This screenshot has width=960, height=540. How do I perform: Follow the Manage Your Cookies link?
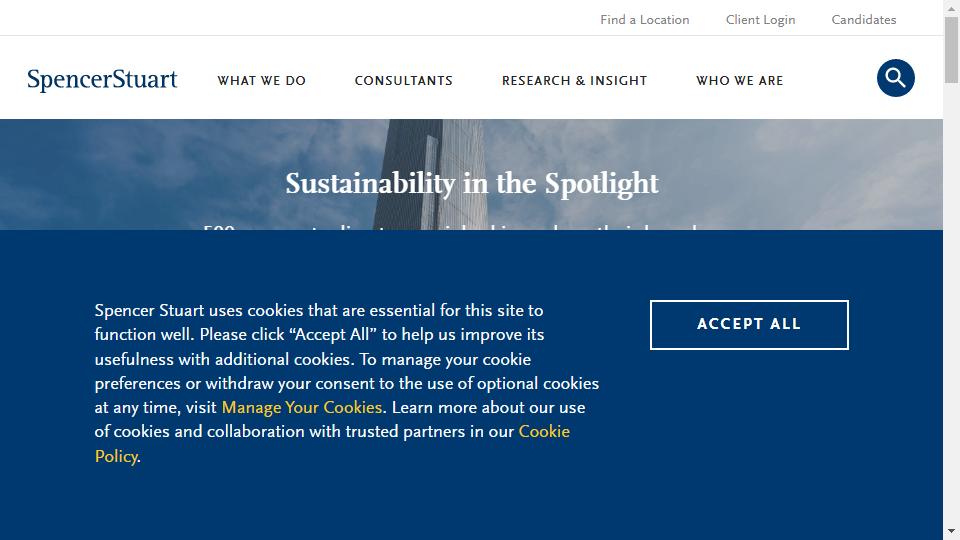[302, 408]
